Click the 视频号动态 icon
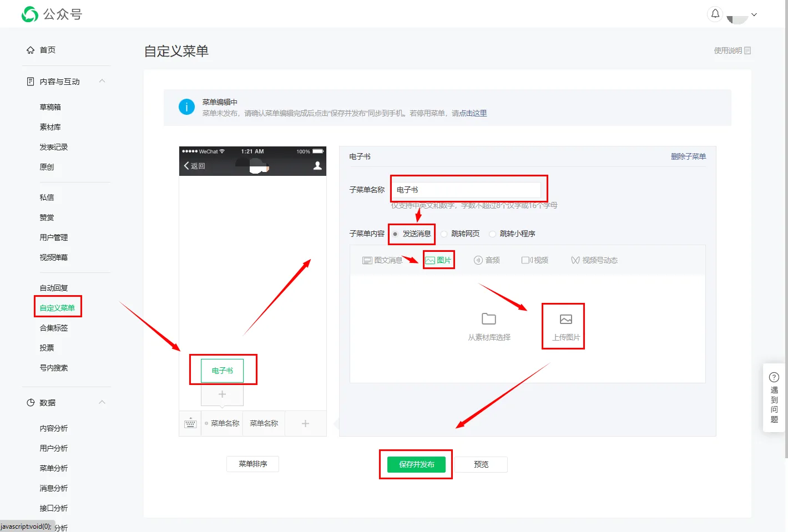Viewport: 788px width, 532px height. pos(575,260)
